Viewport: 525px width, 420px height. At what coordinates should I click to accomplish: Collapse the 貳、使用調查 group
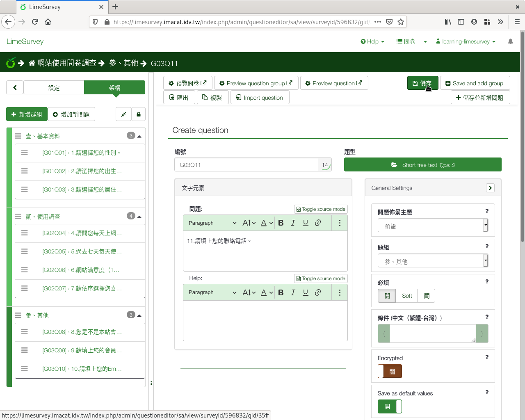pos(139,217)
